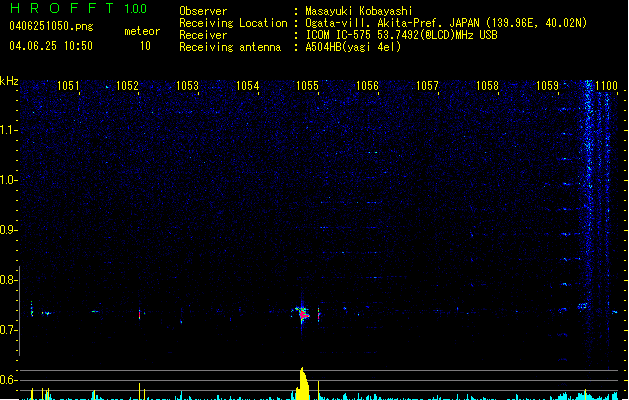Viewport: 629px width, 400px height.
Task: Click the bright red meteor echo at 1055
Action: point(302,314)
